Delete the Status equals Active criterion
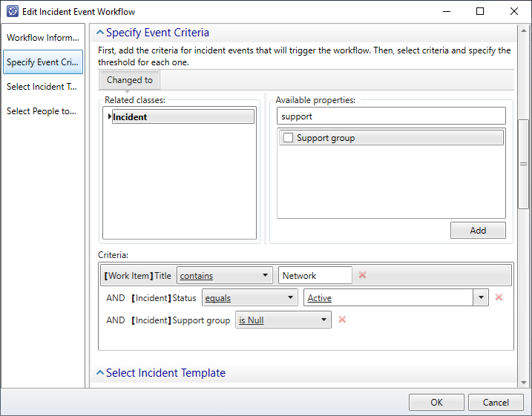532x416 pixels. click(x=499, y=297)
